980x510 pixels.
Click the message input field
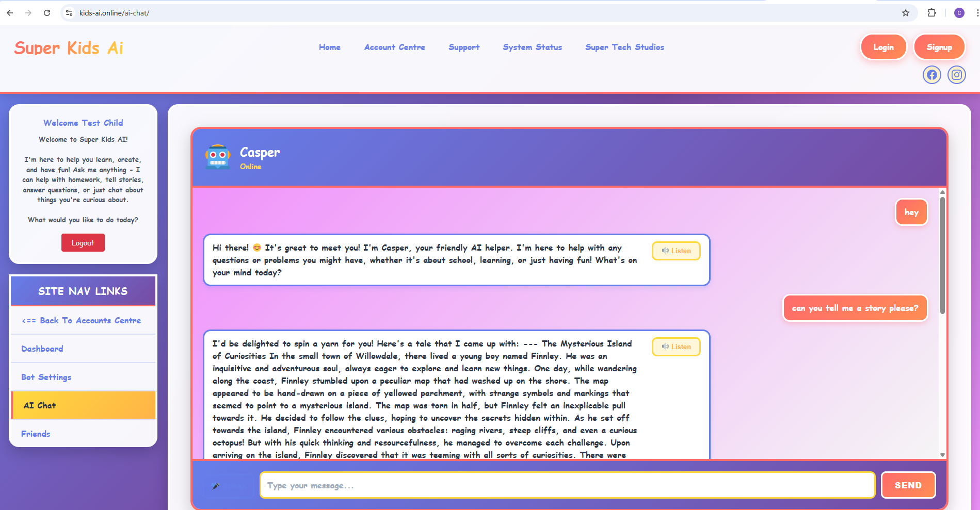(568, 485)
